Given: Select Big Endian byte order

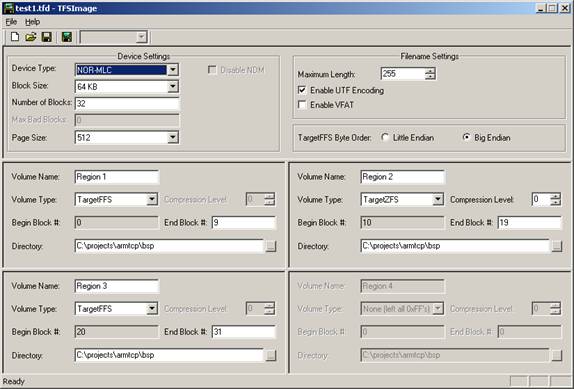Looking at the screenshot, I should 466,138.
